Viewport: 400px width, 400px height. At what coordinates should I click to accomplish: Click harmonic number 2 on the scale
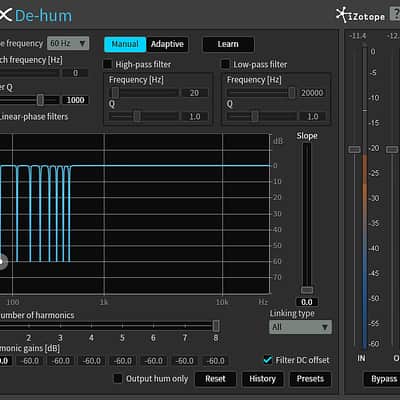(29, 338)
